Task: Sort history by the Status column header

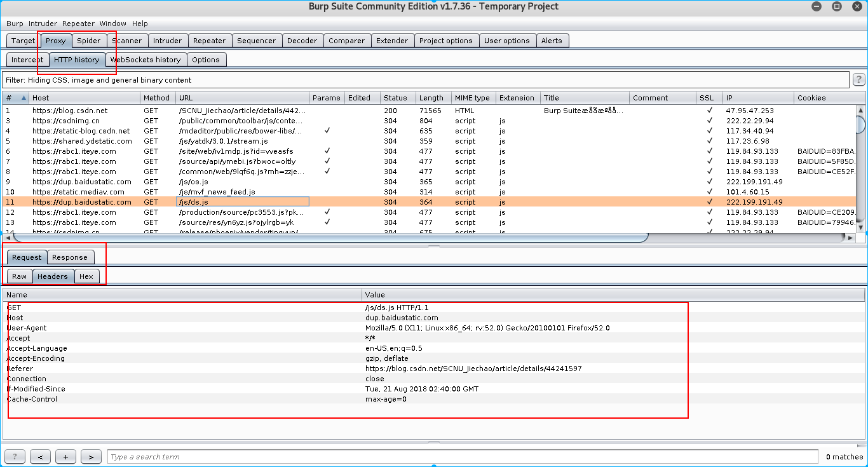Action: [x=398, y=98]
